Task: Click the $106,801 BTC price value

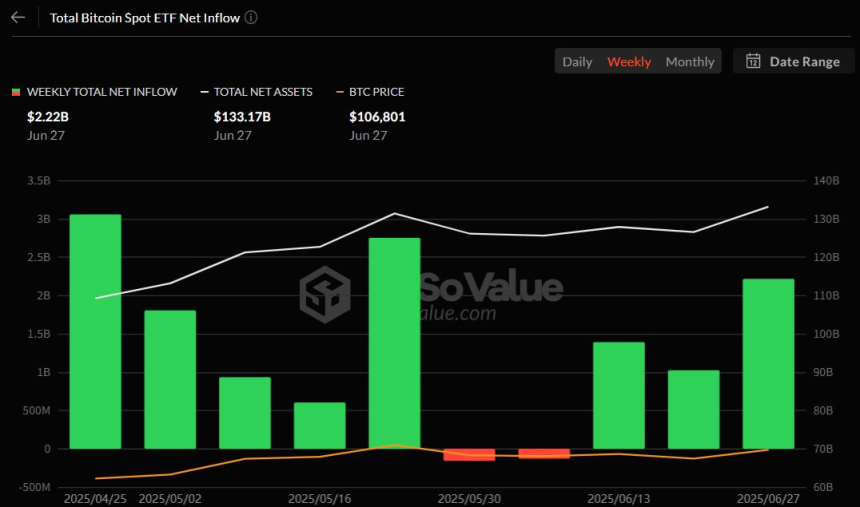Action: pyautogui.click(x=377, y=117)
